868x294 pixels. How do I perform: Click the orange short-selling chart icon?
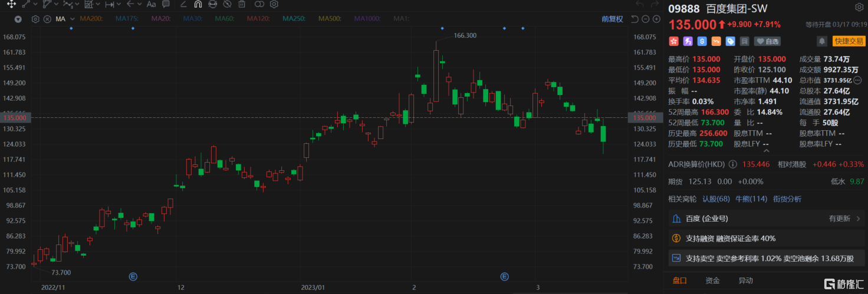coord(716,41)
